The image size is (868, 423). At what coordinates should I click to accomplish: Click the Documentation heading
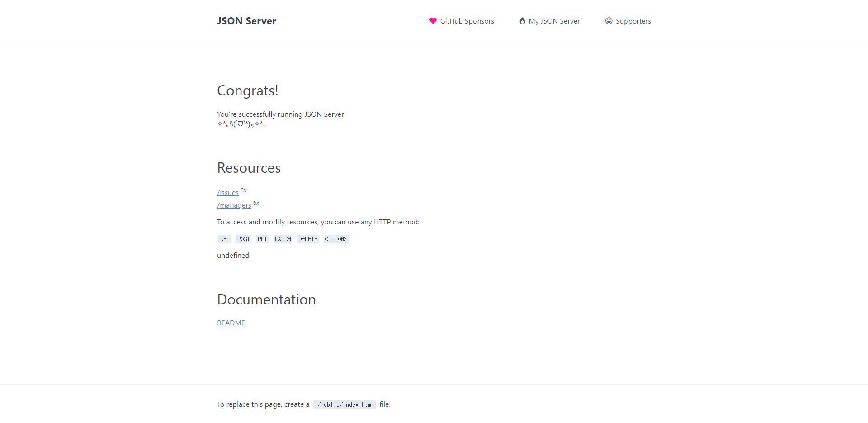[266, 299]
